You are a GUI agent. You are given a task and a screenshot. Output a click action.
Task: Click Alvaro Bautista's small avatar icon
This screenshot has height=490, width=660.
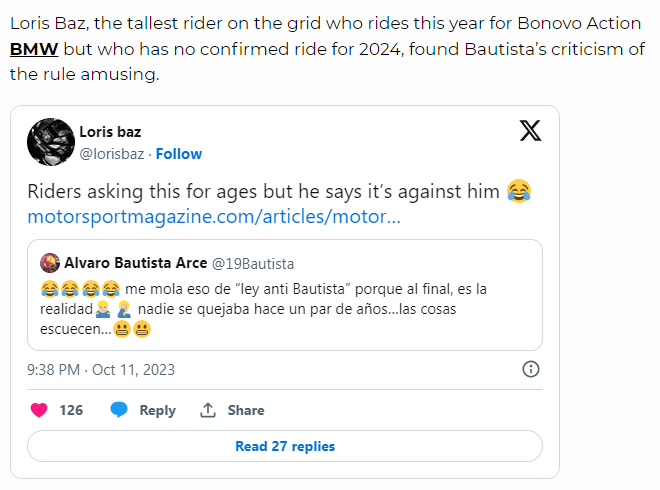49,263
